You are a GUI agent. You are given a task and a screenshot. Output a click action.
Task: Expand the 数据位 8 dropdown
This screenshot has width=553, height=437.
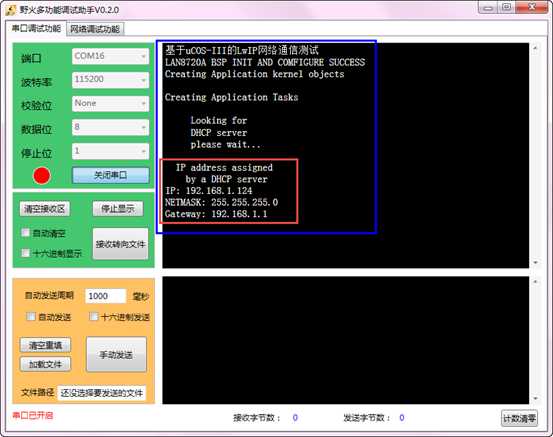pos(110,127)
